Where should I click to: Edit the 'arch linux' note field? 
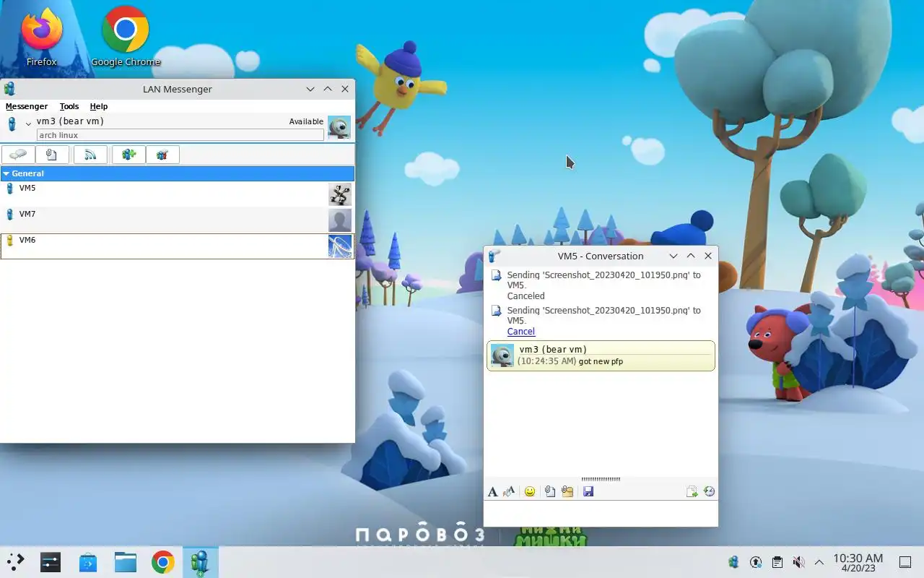click(x=180, y=135)
